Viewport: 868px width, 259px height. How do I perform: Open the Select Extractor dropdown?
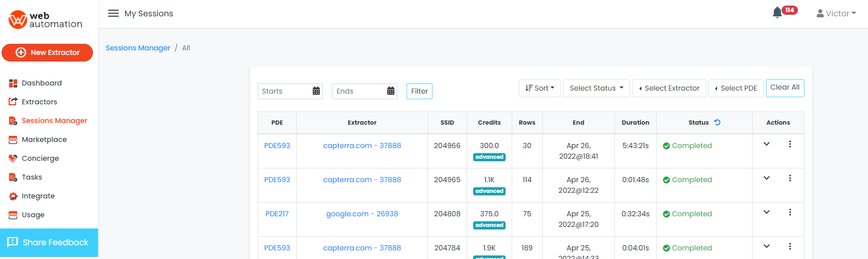coord(669,88)
